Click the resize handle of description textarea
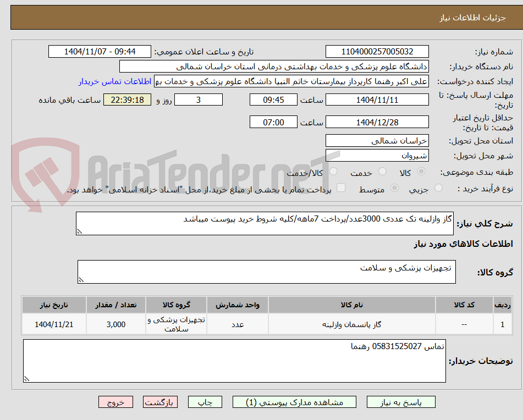This screenshot has width=523, height=420. tap(79, 231)
